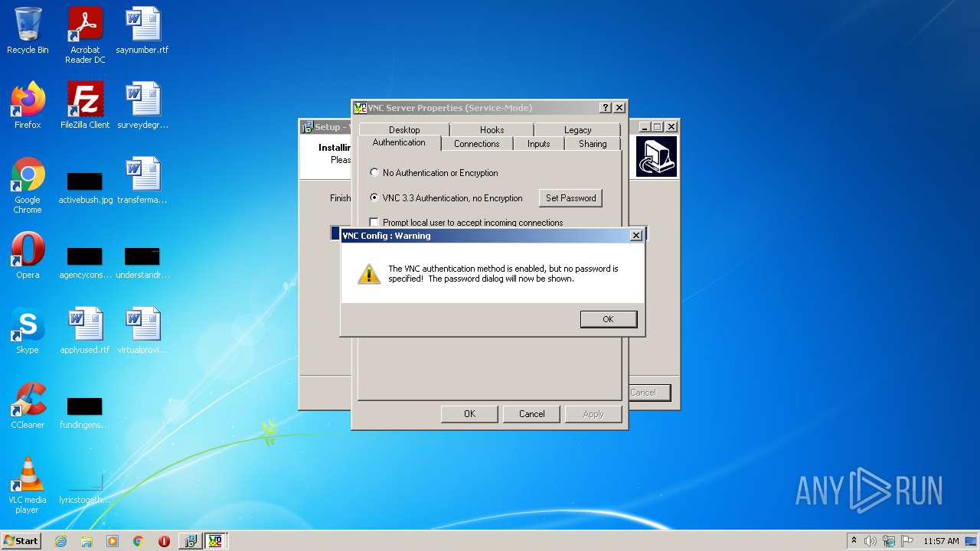Select the Opera desktop shortcut
The image size is (980, 551).
(x=28, y=256)
